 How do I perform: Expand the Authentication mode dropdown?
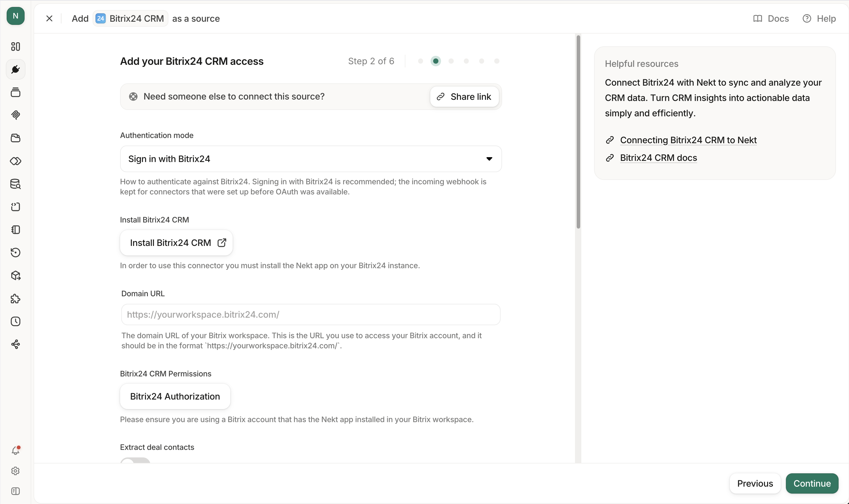311,159
